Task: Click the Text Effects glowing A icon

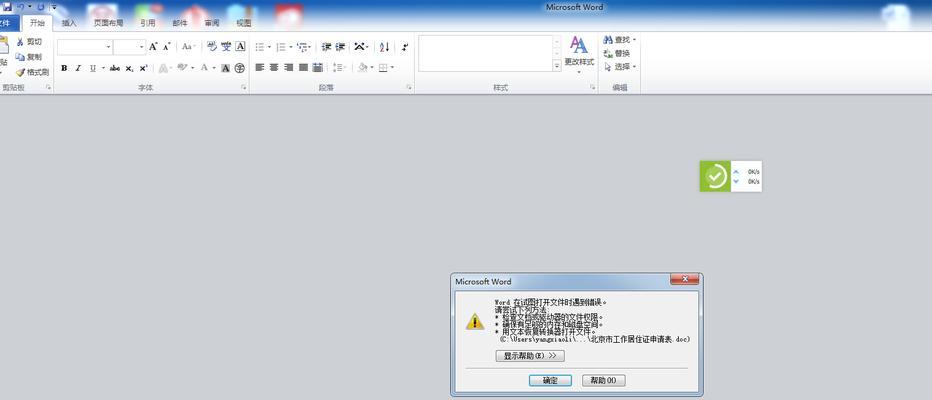Action: pos(162,68)
